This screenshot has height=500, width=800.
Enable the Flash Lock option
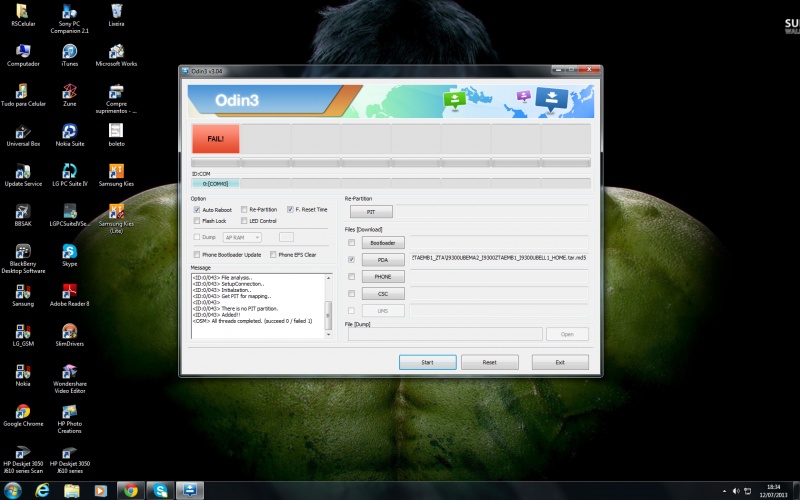(x=196, y=221)
